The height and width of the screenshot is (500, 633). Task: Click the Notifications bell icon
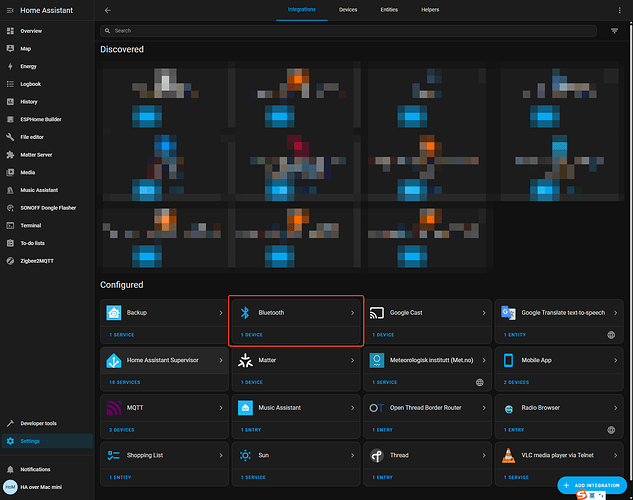[x=10, y=469]
